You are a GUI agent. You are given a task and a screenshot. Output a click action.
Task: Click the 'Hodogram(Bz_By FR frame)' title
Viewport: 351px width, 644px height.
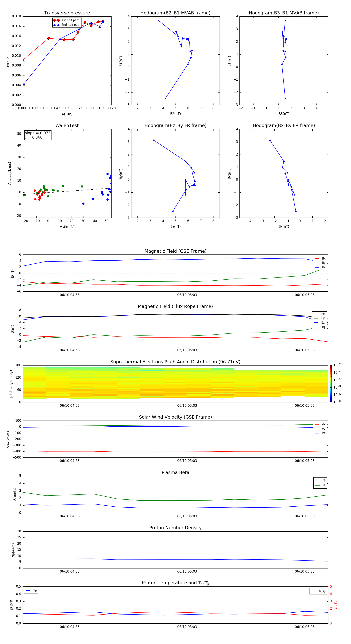175,125
